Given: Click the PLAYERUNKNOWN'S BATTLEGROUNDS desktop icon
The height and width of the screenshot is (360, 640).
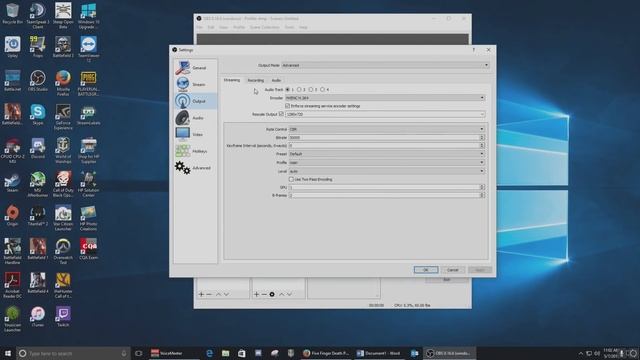Looking at the screenshot, I should pos(88,83).
